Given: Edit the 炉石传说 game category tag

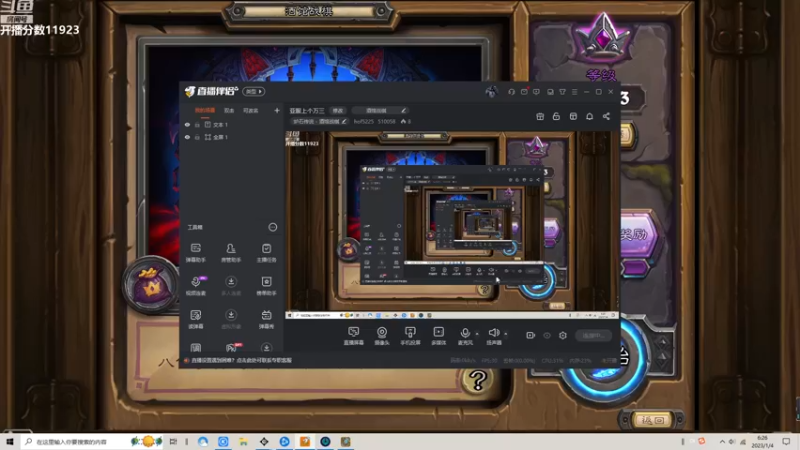Looking at the screenshot, I should pos(320,121).
